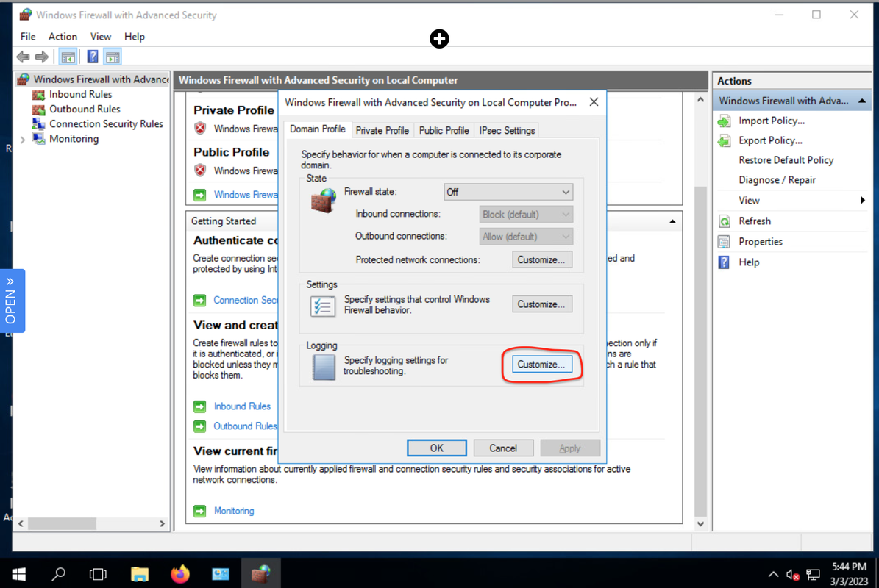Image resolution: width=879 pixels, height=588 pixels.
Task: Click the Import Policy icon in Actions
Action: tap(725, 121)
